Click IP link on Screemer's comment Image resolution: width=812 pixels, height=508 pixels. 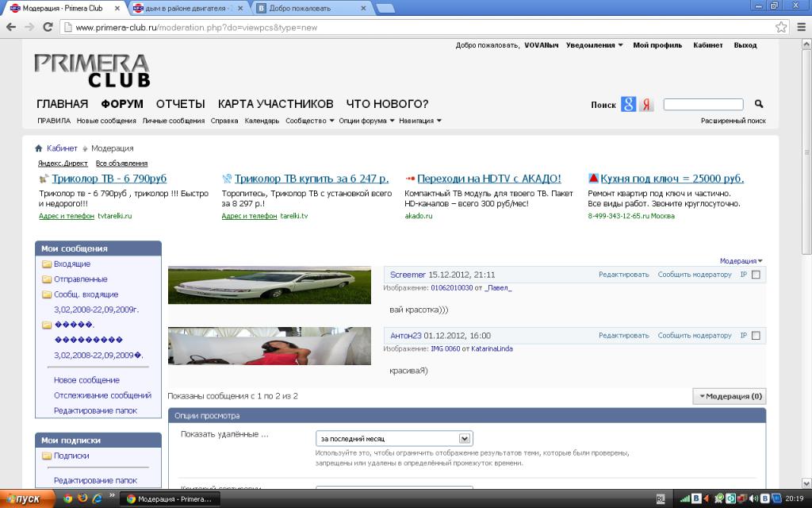tap(744, 275)
